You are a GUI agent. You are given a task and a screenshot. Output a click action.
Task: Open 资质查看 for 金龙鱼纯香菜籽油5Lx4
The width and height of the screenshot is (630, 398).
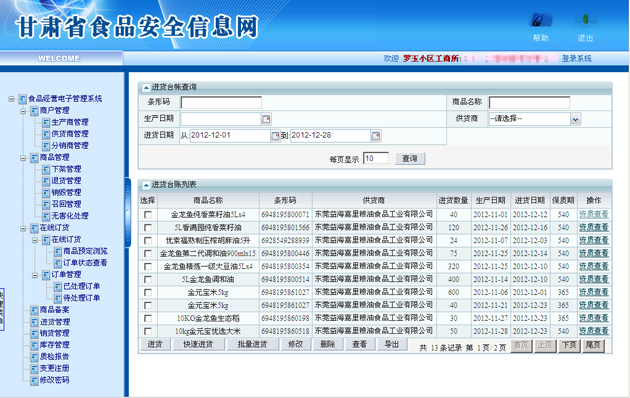point(593,214)
